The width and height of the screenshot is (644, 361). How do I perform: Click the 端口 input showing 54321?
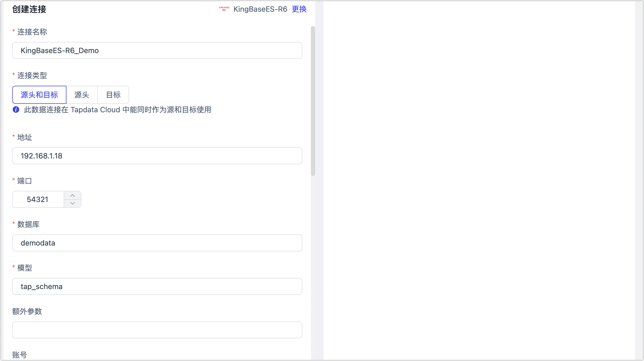(38, 199)
